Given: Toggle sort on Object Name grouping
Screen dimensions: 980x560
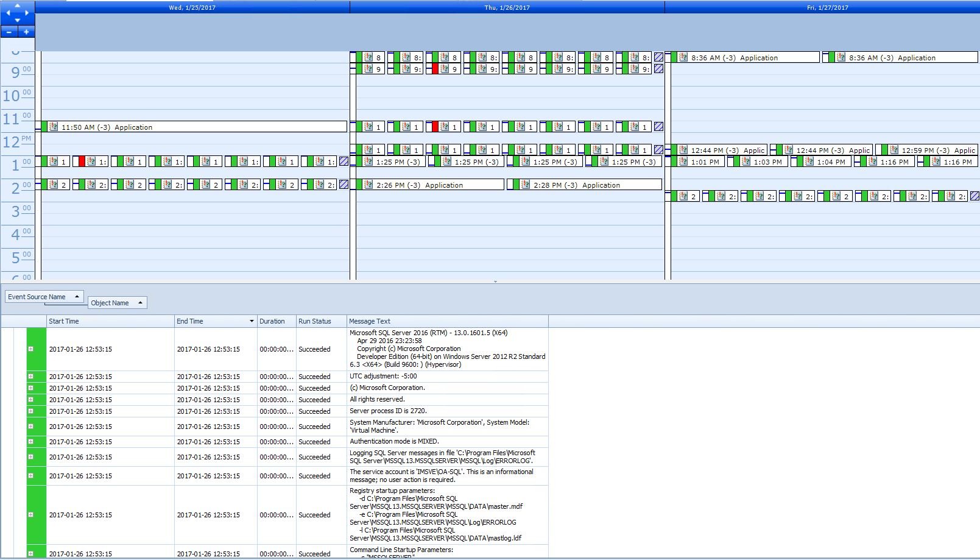Looking at the screenshot, I should coord(118,303).
